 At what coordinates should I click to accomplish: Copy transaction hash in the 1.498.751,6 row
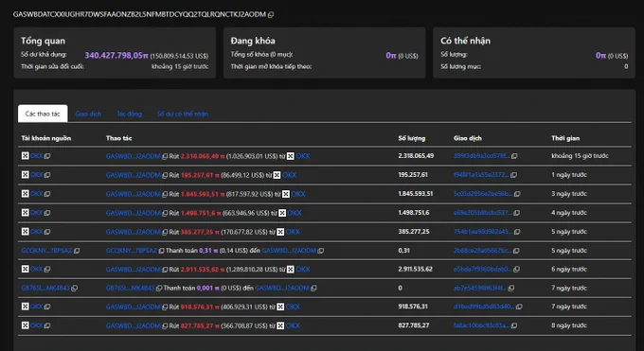point(517,213)
